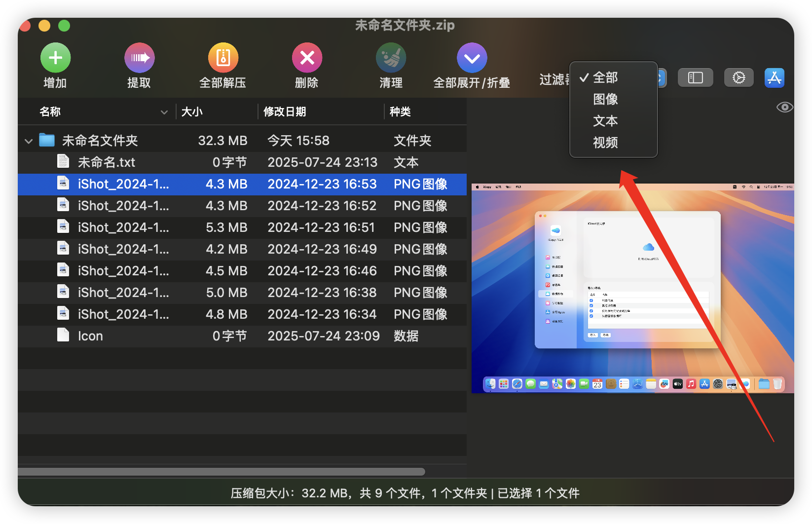The width and height of the screenshot is (812, 524).
Task: Click the Extract All (全部解压) icon
Action: tap(223, 58)
